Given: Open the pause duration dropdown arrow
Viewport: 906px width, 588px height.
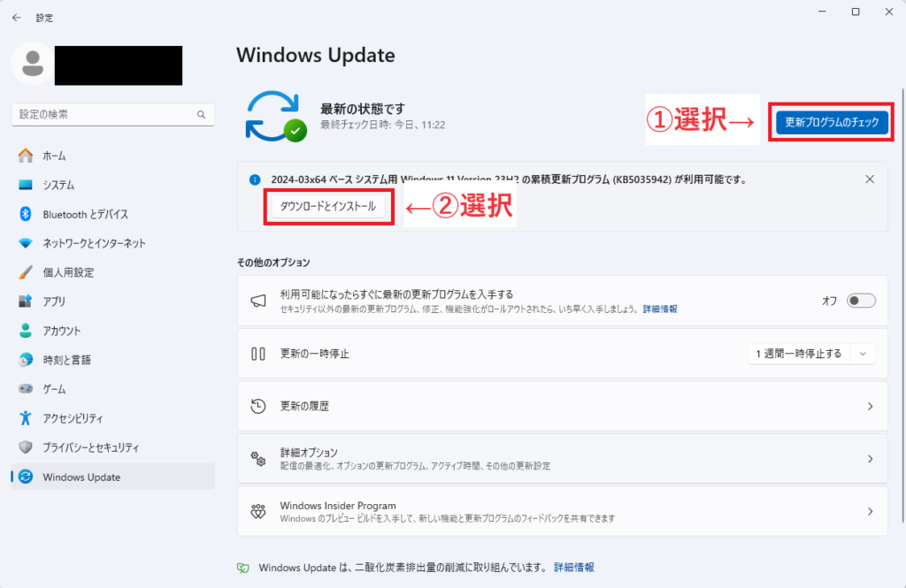Looking at the screenshot, I should [x=863, y=354].
